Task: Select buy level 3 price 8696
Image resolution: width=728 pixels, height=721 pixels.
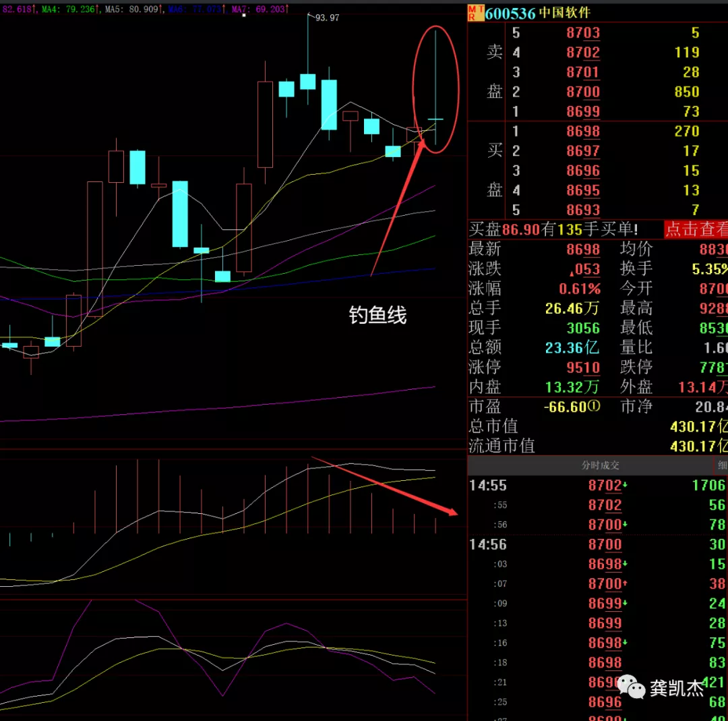Action: pyautogui.click(x=583, y=171)
